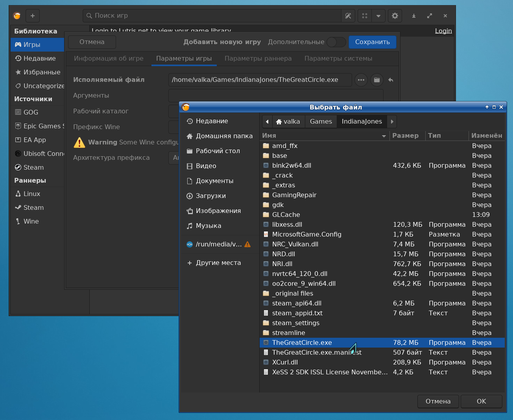Click the Login link in Lutris
The width and height of the screenshot is (513, 420).
point(443,31)
